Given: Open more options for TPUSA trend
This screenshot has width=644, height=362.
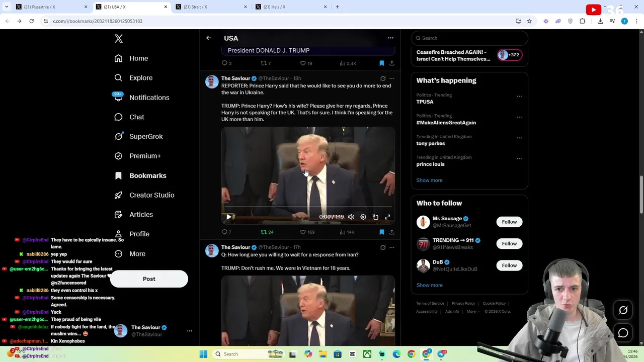Looking at the screenshot, I should [x=519, y=96].
